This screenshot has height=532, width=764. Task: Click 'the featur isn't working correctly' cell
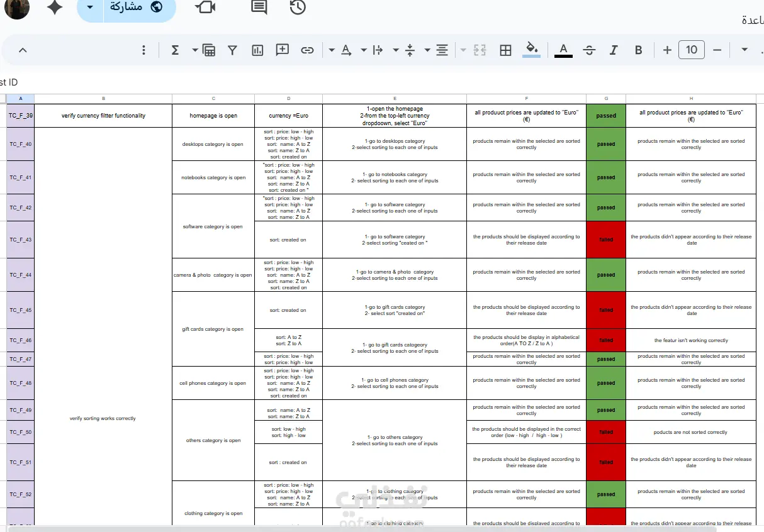click(x=691, y=340)
